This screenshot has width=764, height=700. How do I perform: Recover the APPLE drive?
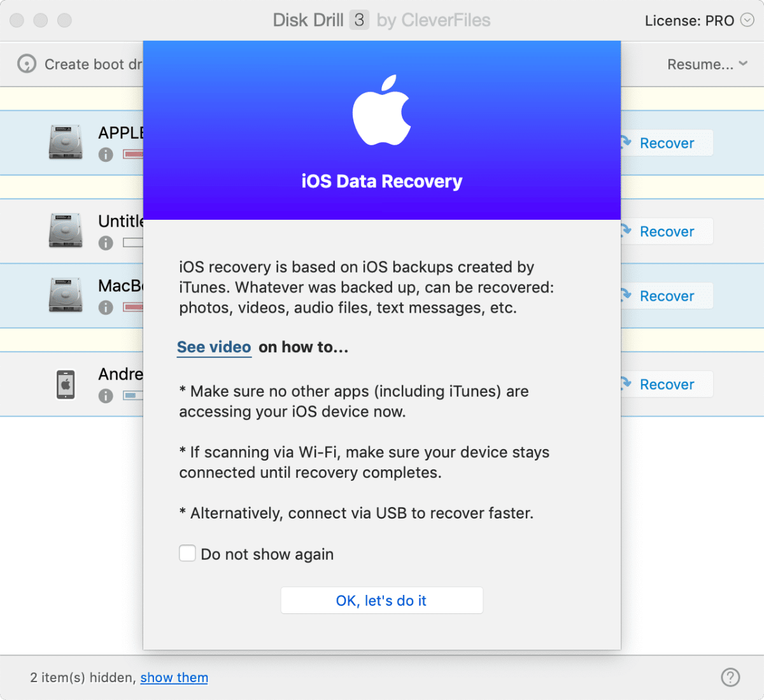[666, 143]
